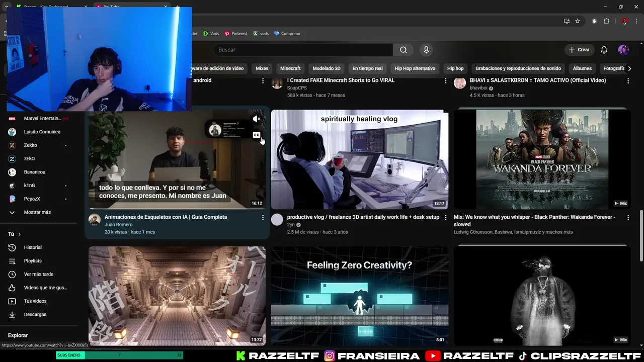Open Animaciones de Esqueletos con IA title
644x362 pixels.
(x=166, y=217)
